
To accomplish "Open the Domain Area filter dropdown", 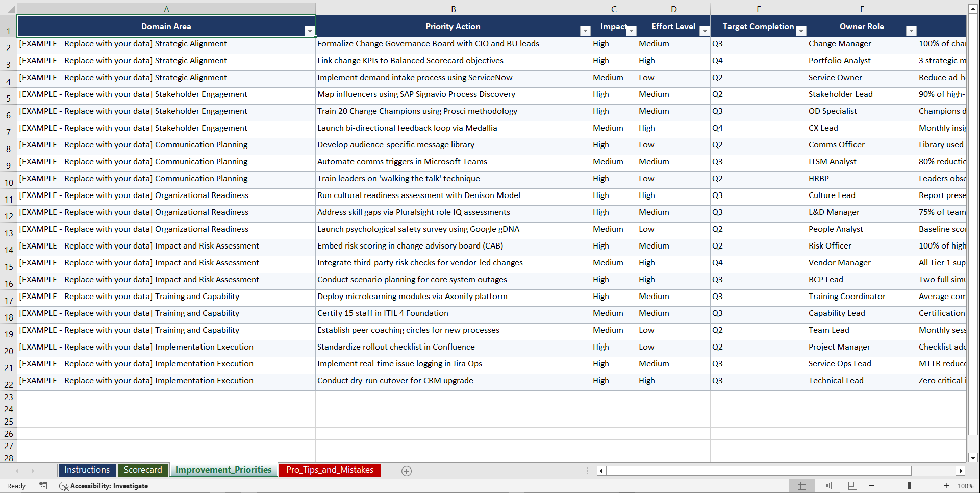I will (310, 31).
